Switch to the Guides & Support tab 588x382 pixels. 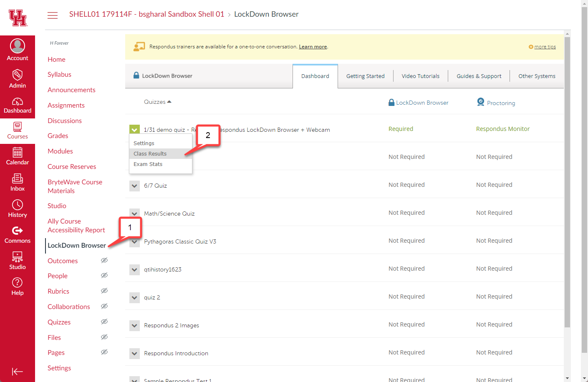[479, 76]
